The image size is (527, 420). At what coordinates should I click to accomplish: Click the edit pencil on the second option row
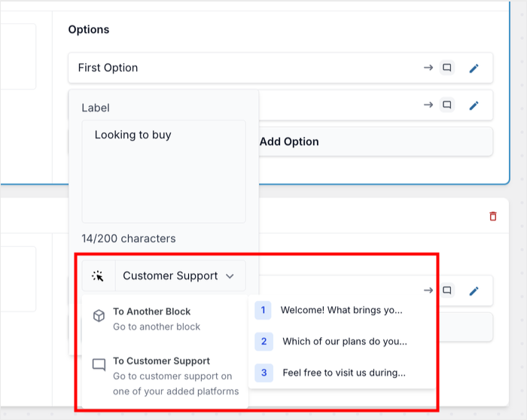tap(474, 105)
